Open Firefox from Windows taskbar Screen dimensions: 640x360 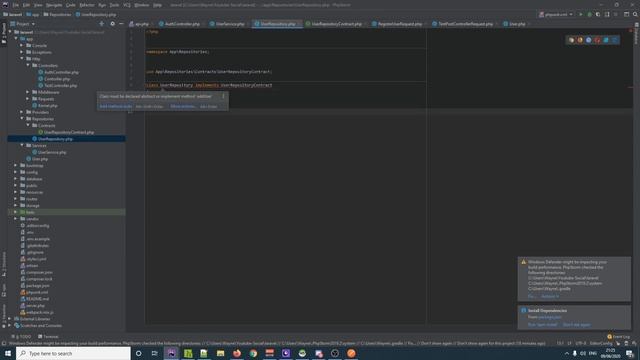(x=237, y=353)
